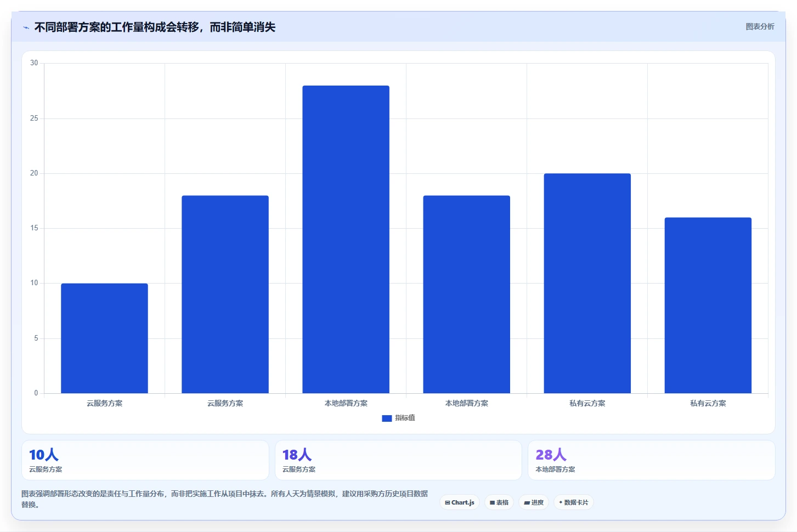Select the 数据卡片 tag chip
The image size is (797, 532).
point(574,502)
